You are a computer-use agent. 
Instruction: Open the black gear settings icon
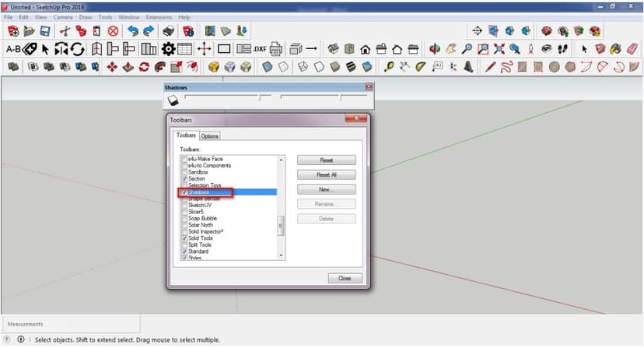click(168, 49)
